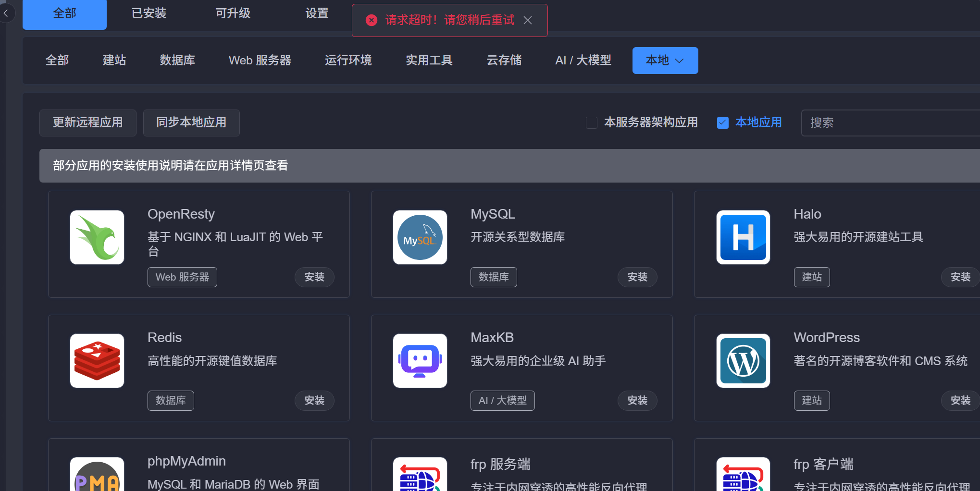Click 建站 tag on Halo card
The image size is (980, 491).
(x=812, y=277)
